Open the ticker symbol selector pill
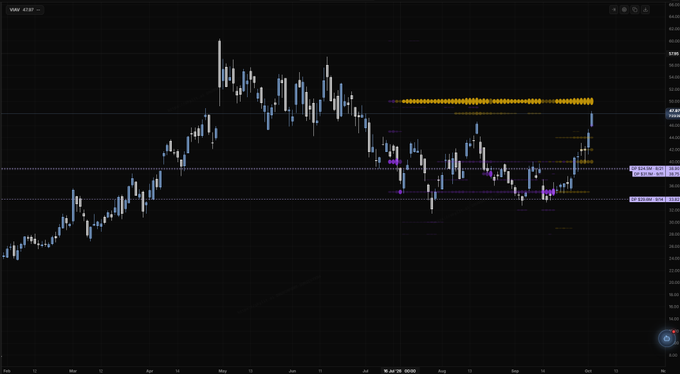Screen dimensions: 680x374 25,10
